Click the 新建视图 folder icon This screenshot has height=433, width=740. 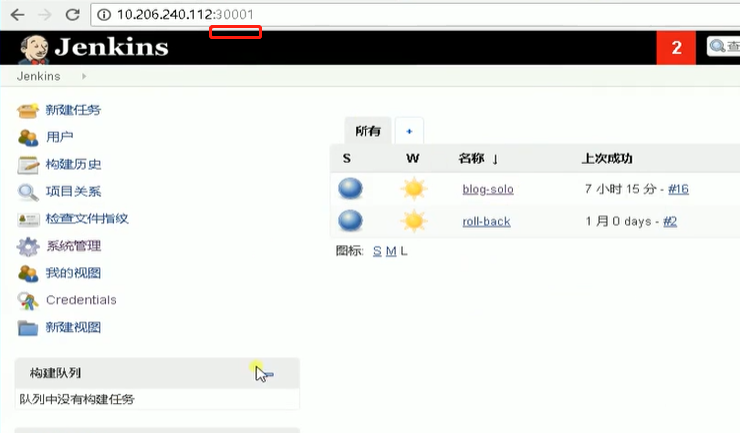pyautogui.click(x=28, y=328)
